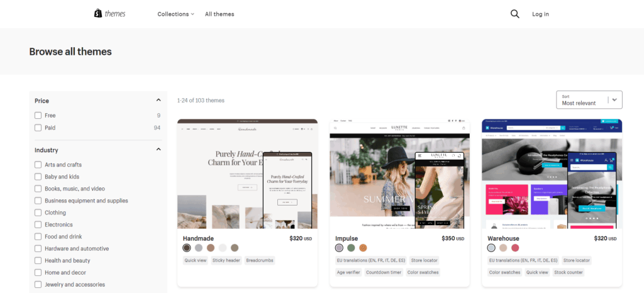644x293 pixels.
Task: Enable the Health and beauty filter
Action: click(38, 260)
